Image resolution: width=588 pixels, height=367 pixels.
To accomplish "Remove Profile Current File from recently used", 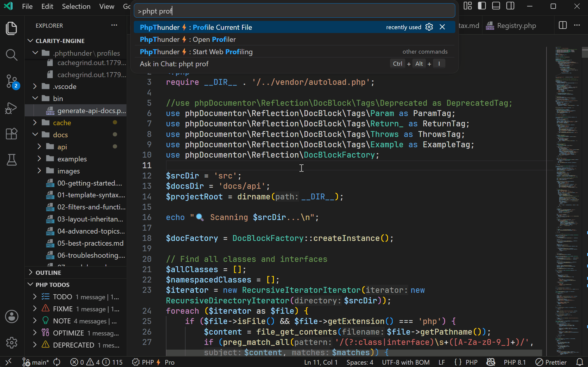I will [442, 27].
